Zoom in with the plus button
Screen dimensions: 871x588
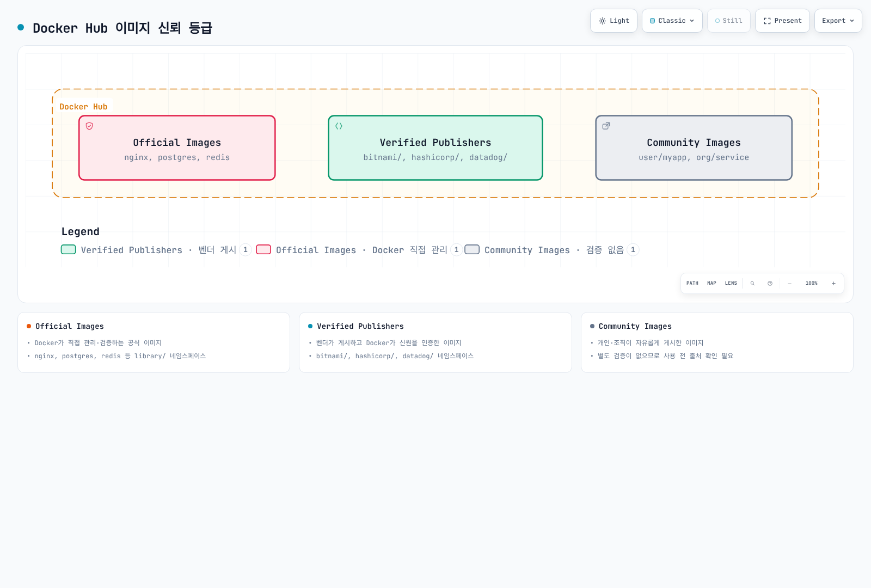833,283
